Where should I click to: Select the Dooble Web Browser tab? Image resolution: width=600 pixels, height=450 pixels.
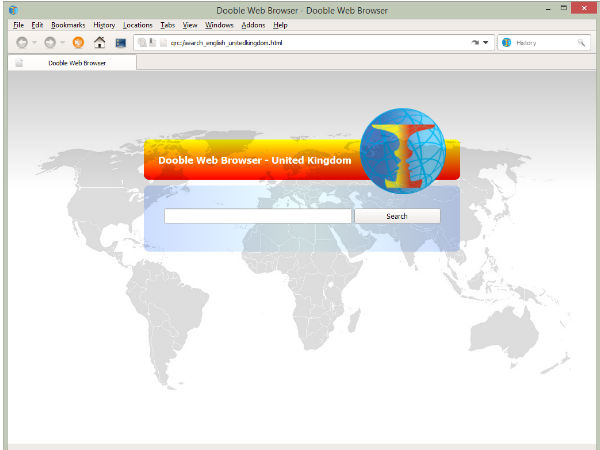pos(75,63)
